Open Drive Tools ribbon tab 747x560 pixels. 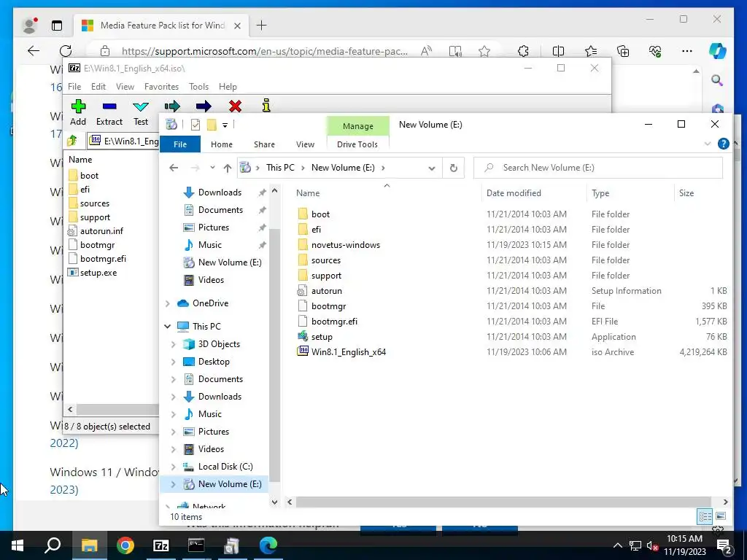(357, 144)
